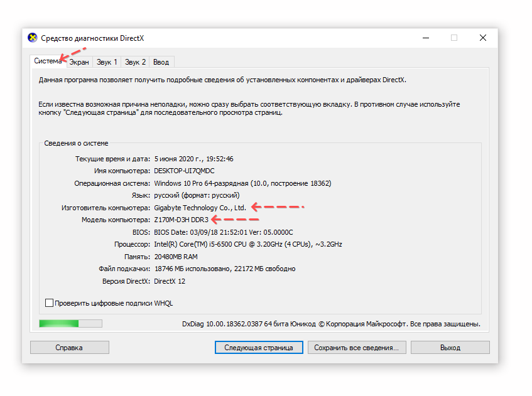Go to the Звук 2 tab
The image size is (532, 396).
[x=135, y=62]
